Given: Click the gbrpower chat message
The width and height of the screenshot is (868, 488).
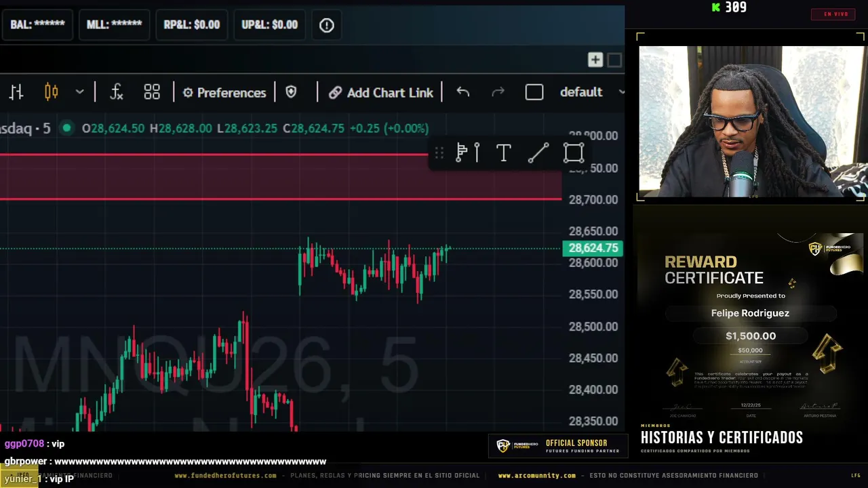Looking at the screenshot, I should click(x=165, y=462).
